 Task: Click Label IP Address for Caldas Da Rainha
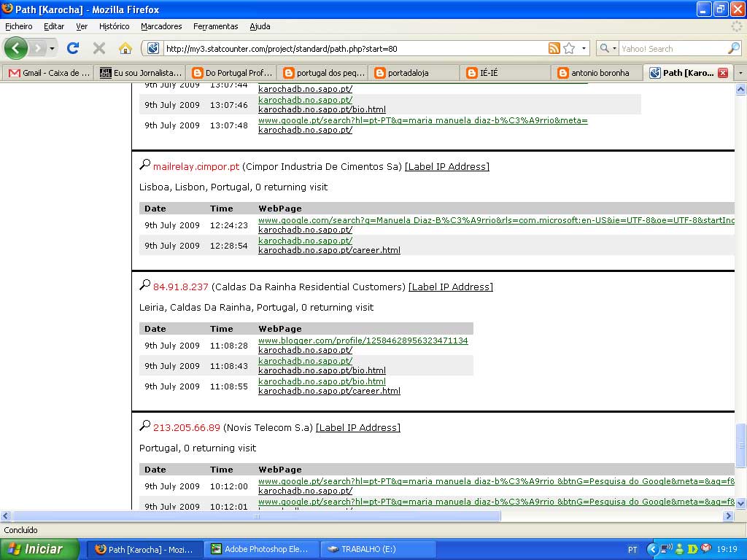(451, 287)
